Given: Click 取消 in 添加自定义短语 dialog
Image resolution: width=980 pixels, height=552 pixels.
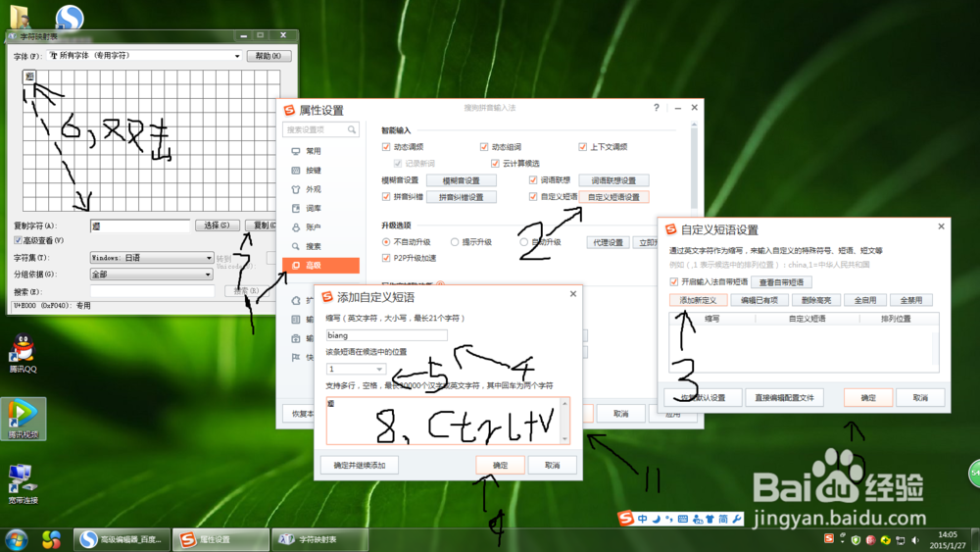Looking at the screenshot, I should [x=552, y=465].
